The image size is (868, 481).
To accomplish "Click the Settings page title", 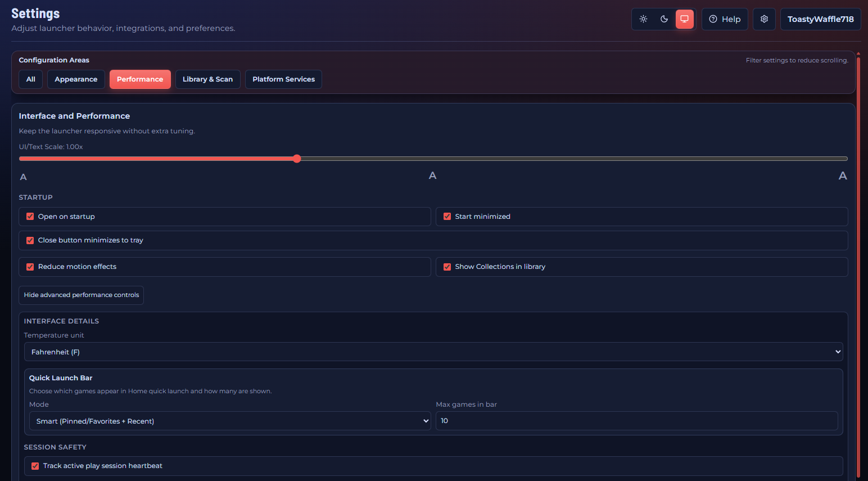I will (35, 14).
